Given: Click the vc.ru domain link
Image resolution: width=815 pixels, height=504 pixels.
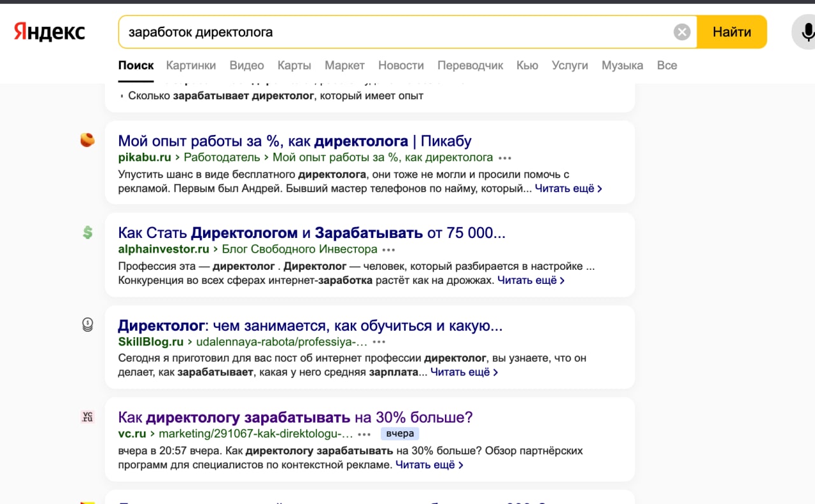Looking at the screenshot, I should point(132,434).
